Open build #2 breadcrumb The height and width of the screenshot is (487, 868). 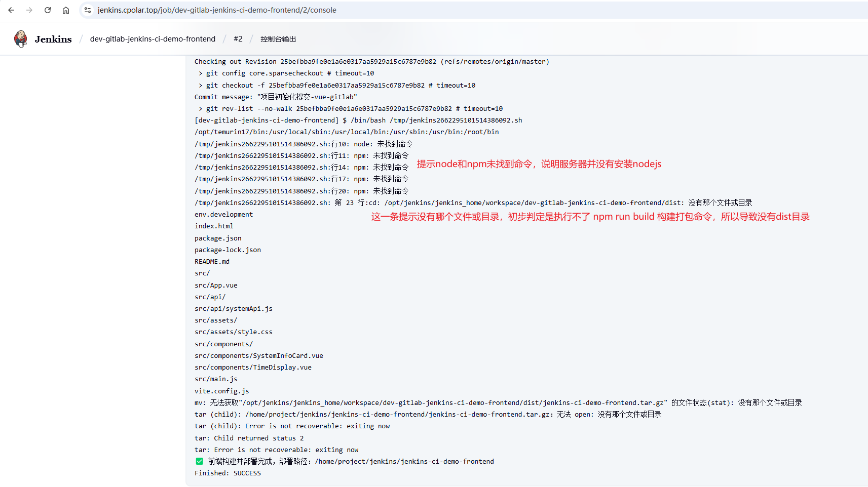[x=238, y=39]
